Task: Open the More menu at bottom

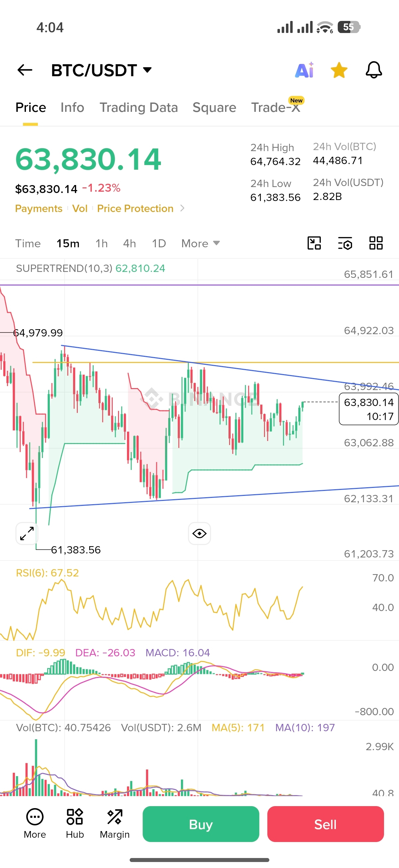Action: click(35, 824)
